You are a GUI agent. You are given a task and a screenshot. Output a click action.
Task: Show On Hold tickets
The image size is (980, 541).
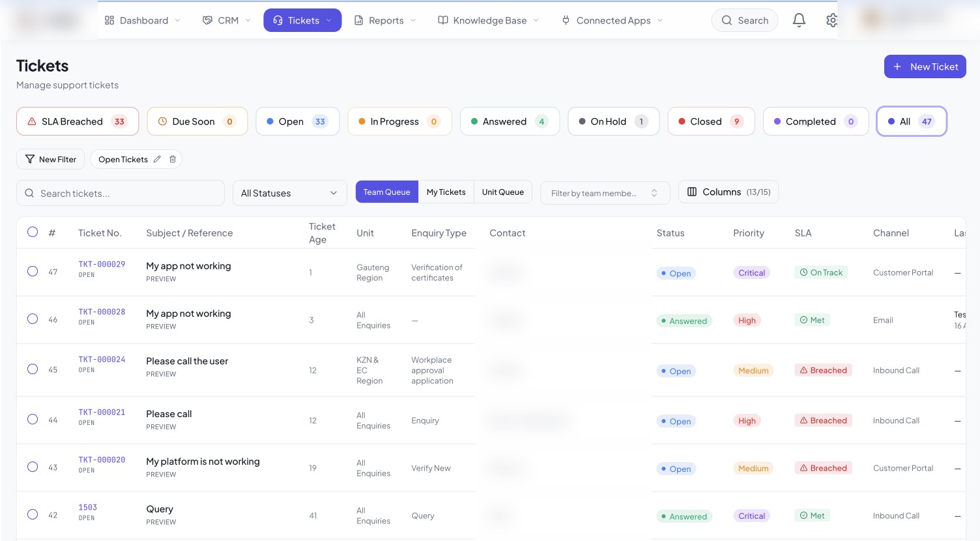point(614,121)
